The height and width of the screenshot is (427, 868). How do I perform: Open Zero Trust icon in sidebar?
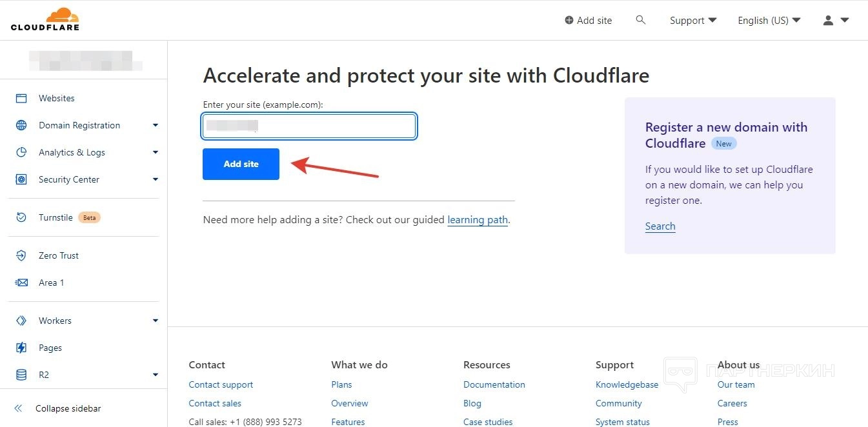point(21,256)
